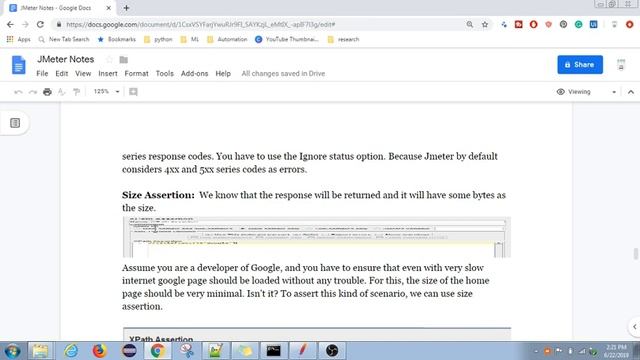The height and width of the screenshot is (360, 640).
Task: Click the redo arrow icon
Action: (x=33, y=92)
